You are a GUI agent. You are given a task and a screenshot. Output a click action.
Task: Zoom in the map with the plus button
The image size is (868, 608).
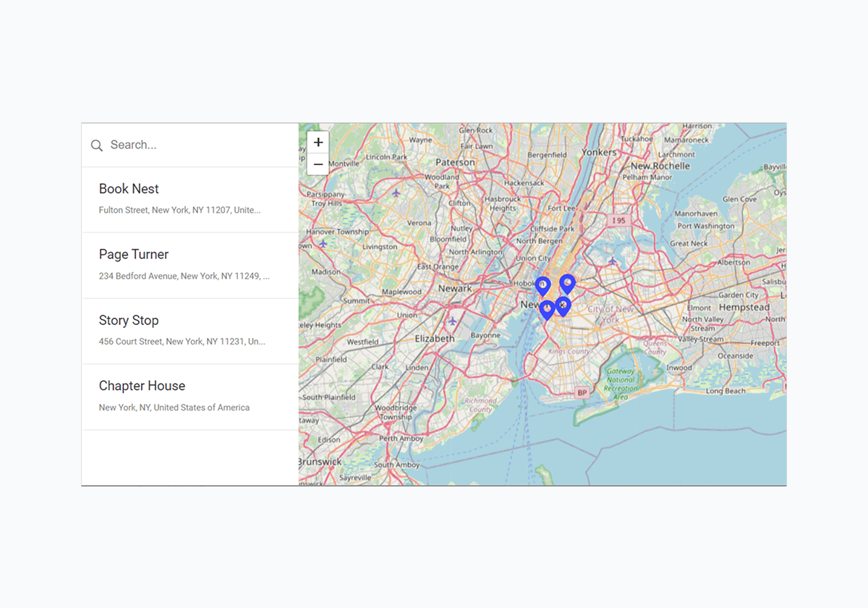318,142
